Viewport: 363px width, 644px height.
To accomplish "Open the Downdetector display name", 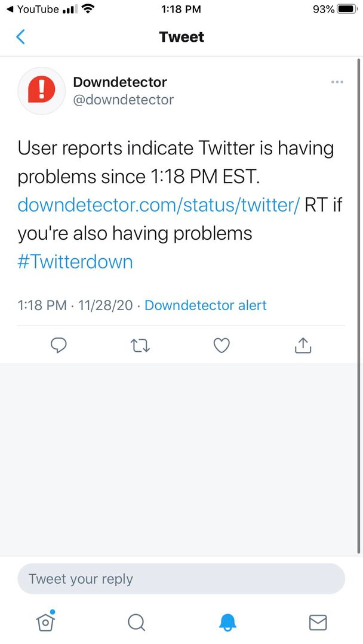I will click(120, 82).
